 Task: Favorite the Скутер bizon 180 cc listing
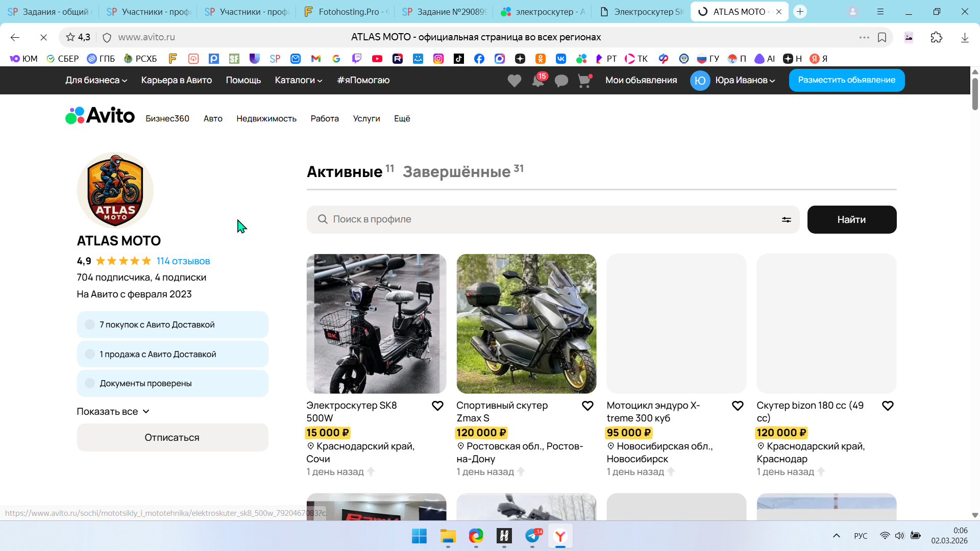tap(888, 406)
